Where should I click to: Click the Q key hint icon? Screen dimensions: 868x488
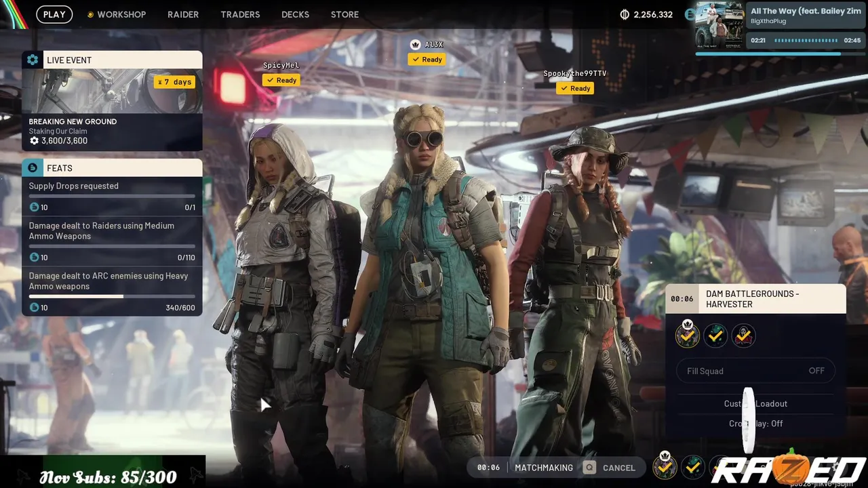[x=590, y=468]
